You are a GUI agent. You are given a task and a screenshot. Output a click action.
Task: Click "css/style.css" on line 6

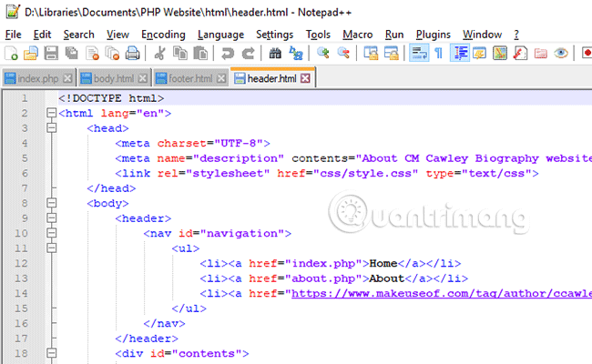click(365, 174)
